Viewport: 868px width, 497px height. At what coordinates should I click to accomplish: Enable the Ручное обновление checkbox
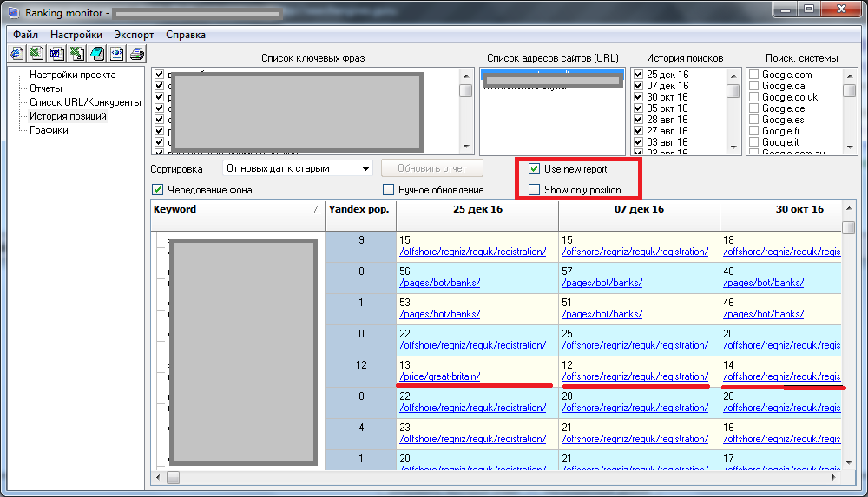coord(389,190)
